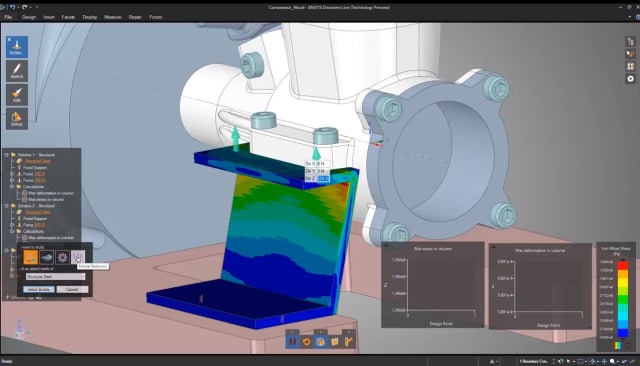The width and height of the screenshot is (640, 366).
Task: Open the Measure menu
Action: tap(113, 17)
